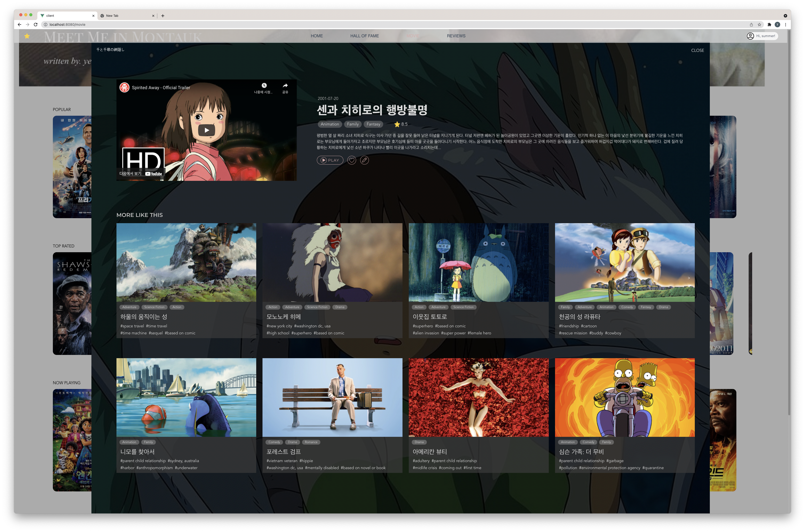Open site info icon beside localhost URL
The height and width of the screenshot is (532, 805).
(45, 25)
